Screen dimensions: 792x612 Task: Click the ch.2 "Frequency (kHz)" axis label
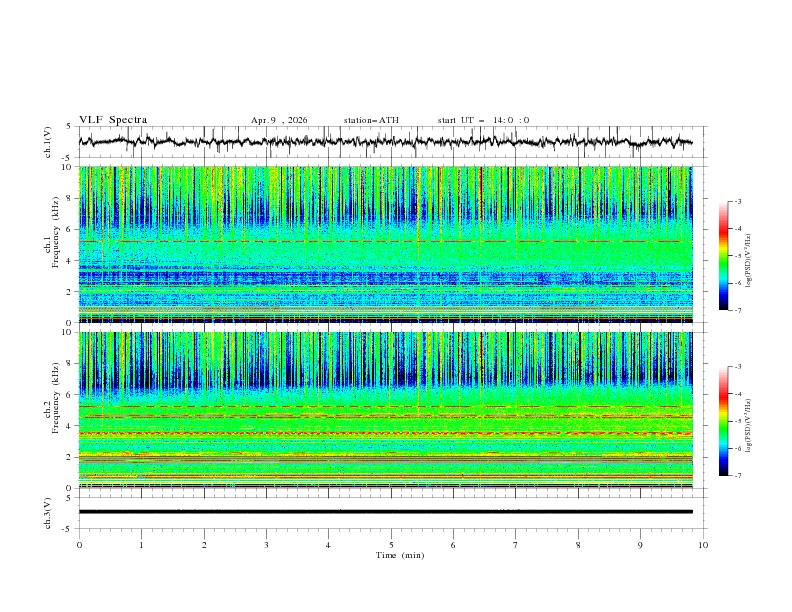pos(56,399)
